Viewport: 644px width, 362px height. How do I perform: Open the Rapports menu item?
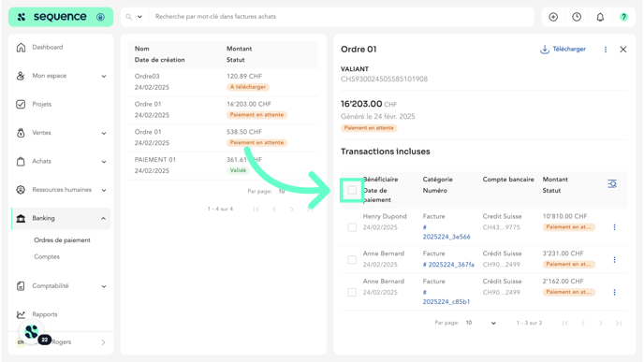point(61,314)
